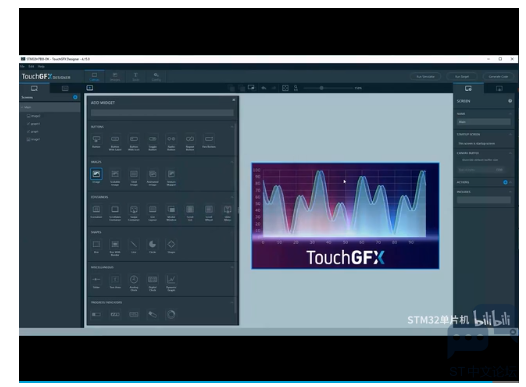526x387 pixels.
Task: Open the second properties panel tab
Action: [499, 89]
